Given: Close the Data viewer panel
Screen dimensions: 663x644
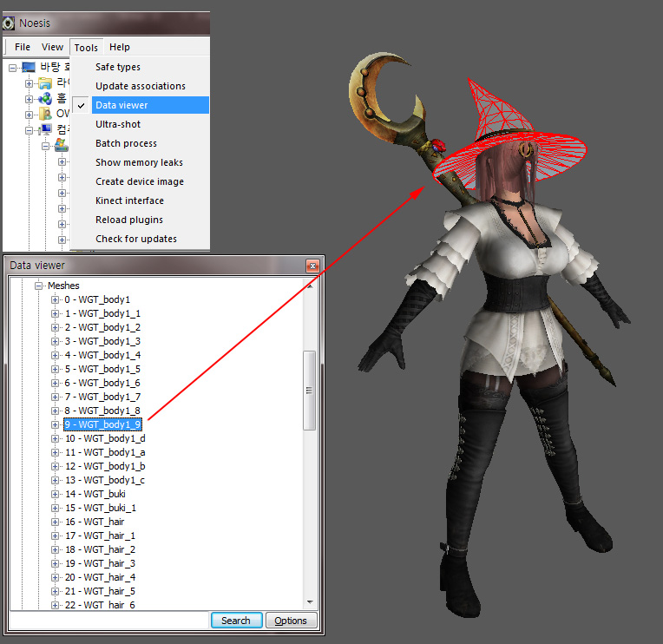Looking at the screenshot, I should coord(312,266).
